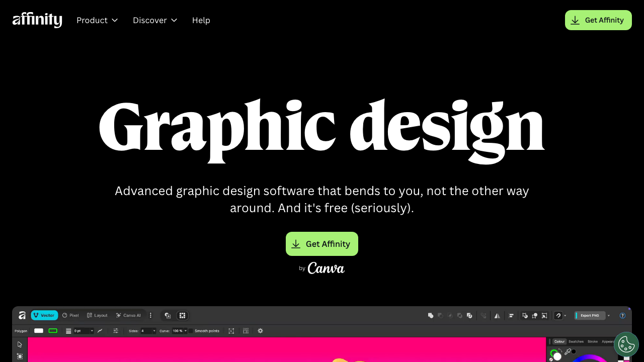Click Get Affinity button in the header
The image size is (644, 362).
click(598, 20)
